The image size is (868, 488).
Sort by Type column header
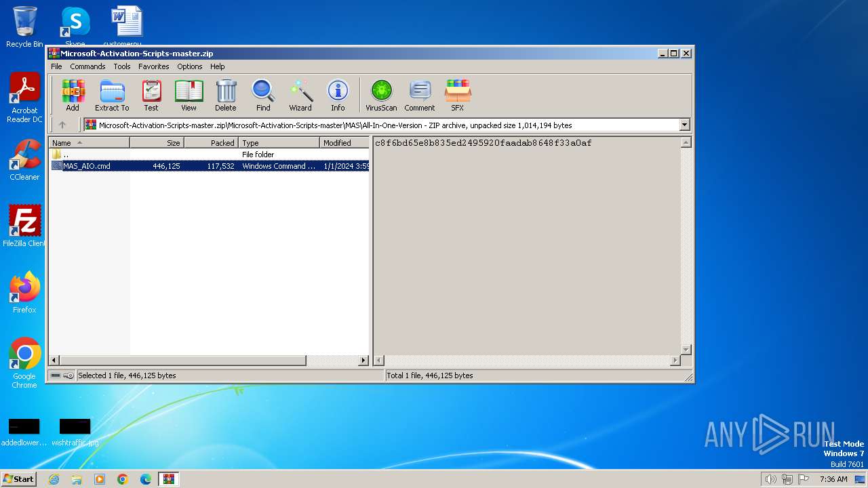click(279, 142)
